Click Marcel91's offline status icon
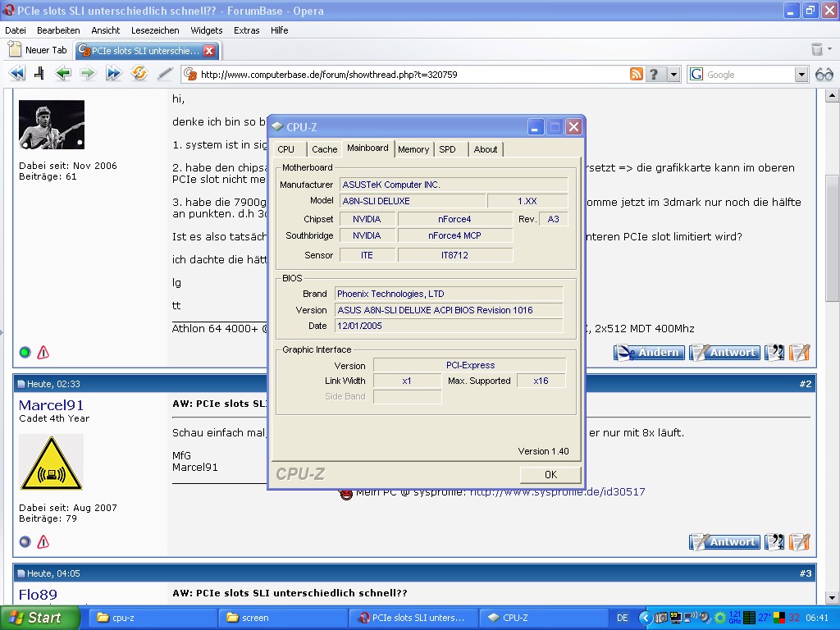840x630 pixels. click(x=25, y=542)
